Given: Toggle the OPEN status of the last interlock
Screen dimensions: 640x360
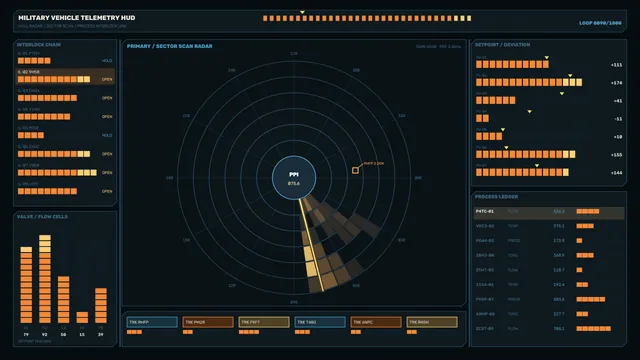Looking at the screenshot, I should tap(107, 191).
